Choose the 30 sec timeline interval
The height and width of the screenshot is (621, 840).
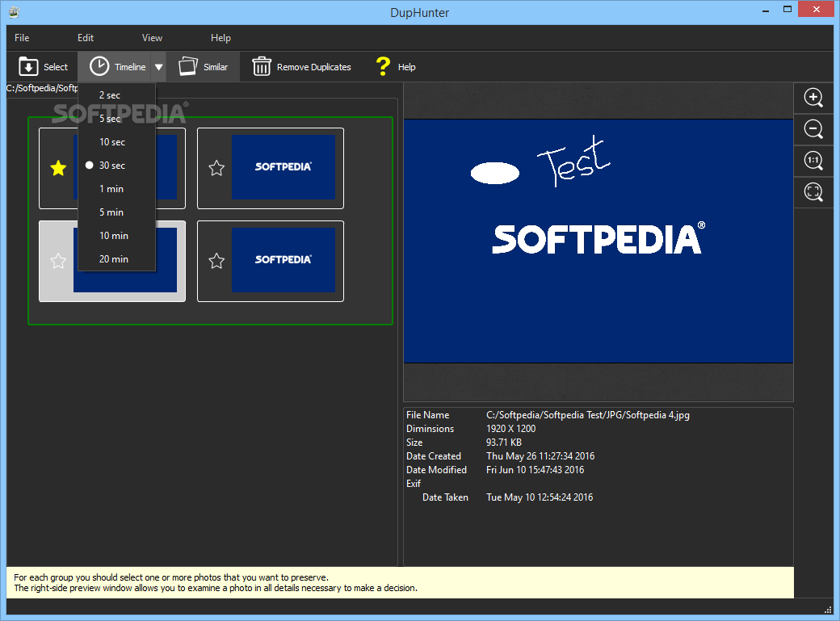pos(112,166)
